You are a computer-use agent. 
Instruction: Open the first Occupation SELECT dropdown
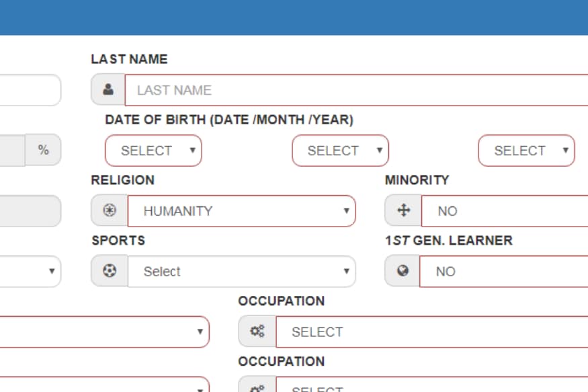point(432,331)
